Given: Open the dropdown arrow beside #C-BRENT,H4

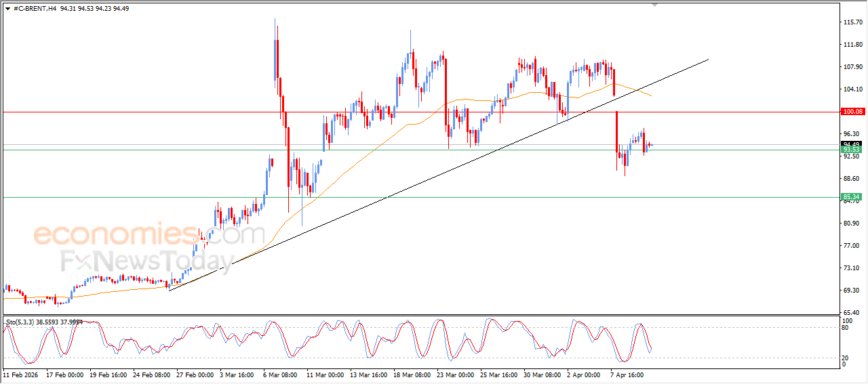Looking at the screenshot, I should 7,9.
